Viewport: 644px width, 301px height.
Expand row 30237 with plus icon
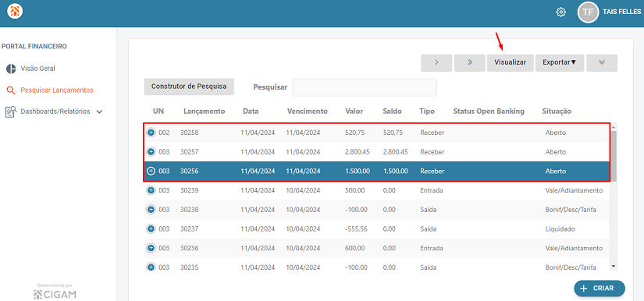click(151, 228)
